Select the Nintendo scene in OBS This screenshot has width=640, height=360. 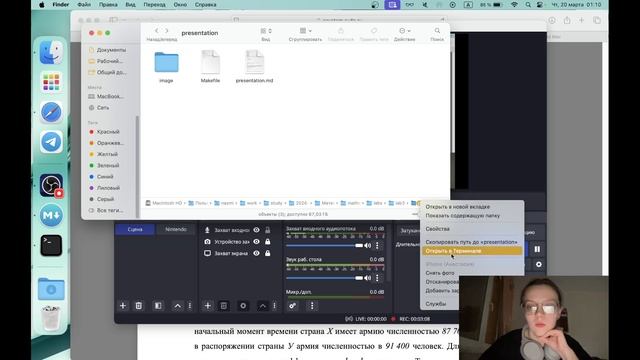tap(176, 229)
